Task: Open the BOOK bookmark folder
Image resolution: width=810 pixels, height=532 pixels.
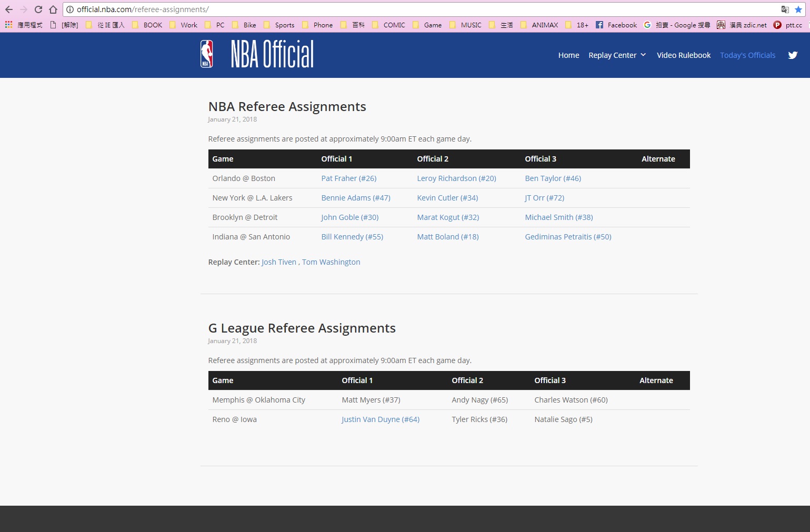Action: (x=147, y=25)
